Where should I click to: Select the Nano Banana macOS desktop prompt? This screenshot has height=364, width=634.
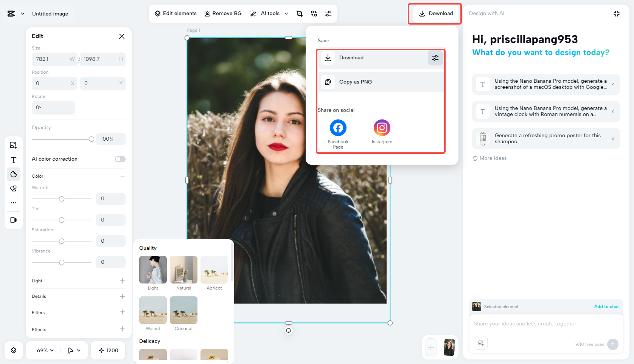click(546, 84)
